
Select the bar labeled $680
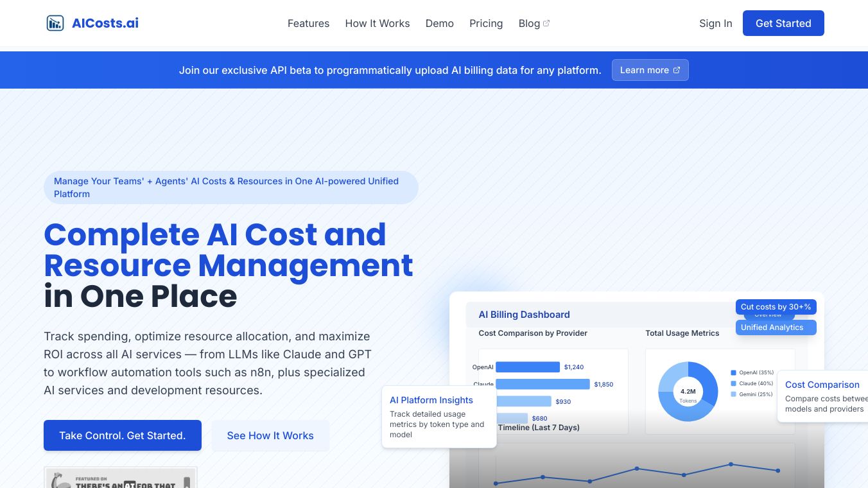(512, 418)
